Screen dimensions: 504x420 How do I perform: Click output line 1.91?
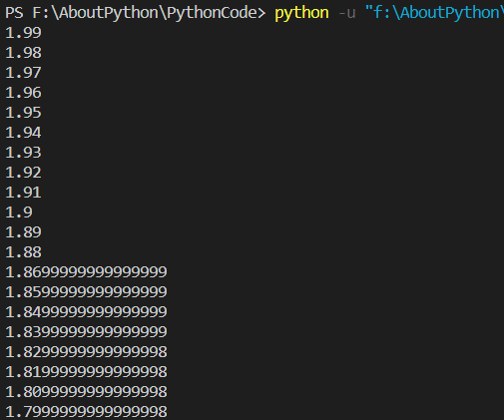pos(23,193)
